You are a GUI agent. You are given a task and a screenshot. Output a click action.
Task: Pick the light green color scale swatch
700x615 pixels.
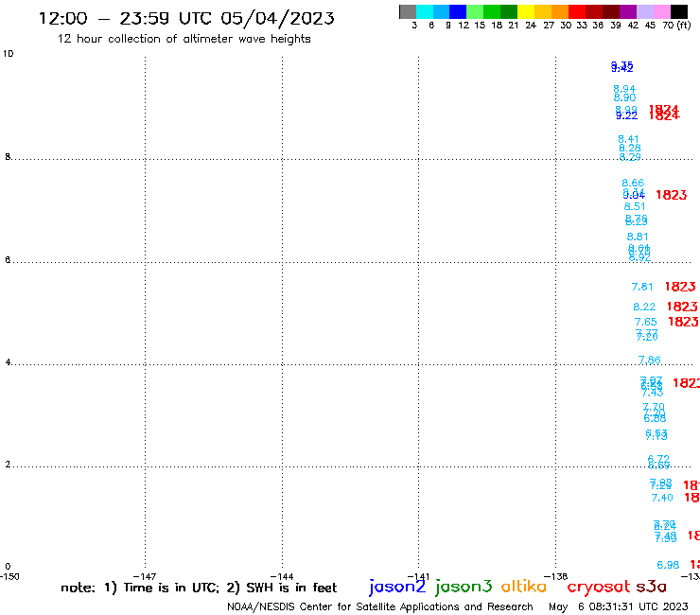[x=475, y=11]
